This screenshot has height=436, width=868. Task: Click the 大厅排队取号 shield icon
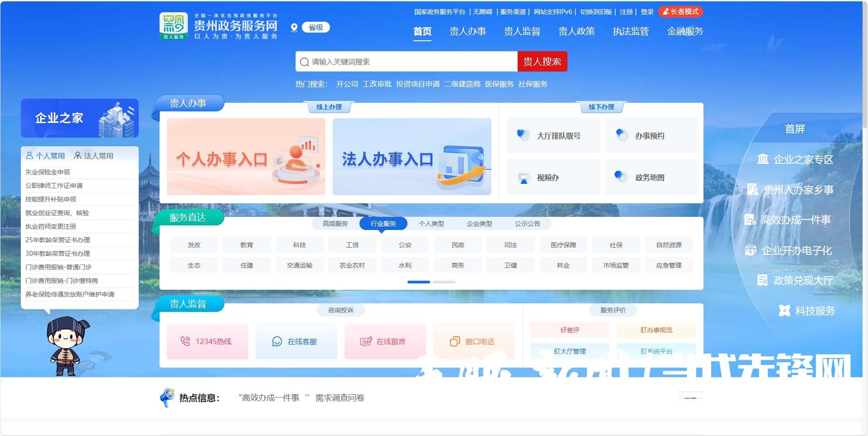point(523,135)
